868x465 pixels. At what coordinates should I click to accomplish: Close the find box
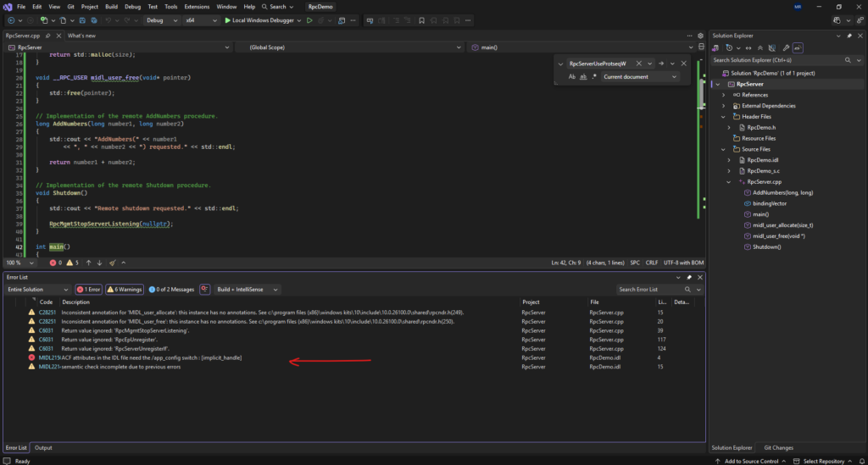pyautogui.click(x=684, y=64)
